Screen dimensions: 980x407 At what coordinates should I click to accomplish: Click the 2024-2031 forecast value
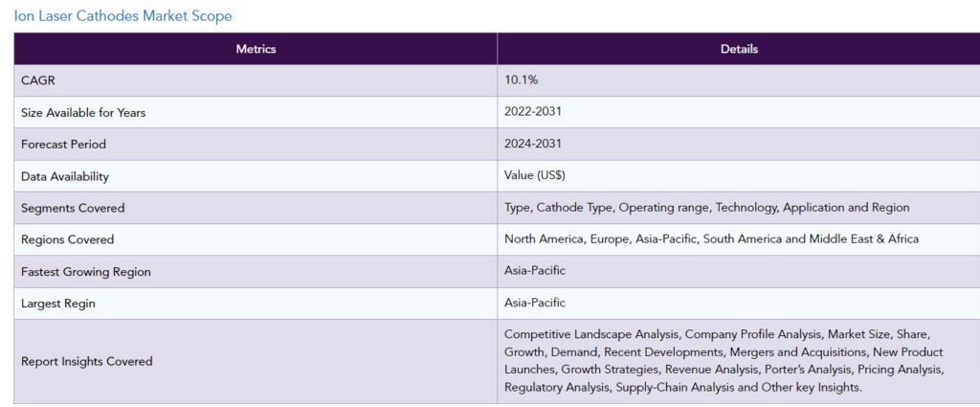(x=532, y=144)
